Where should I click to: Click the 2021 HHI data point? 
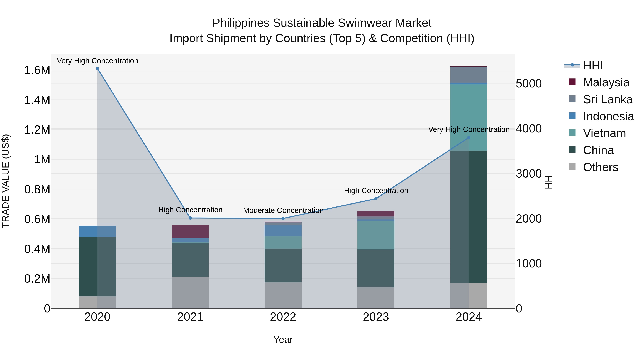coord(190,218)
